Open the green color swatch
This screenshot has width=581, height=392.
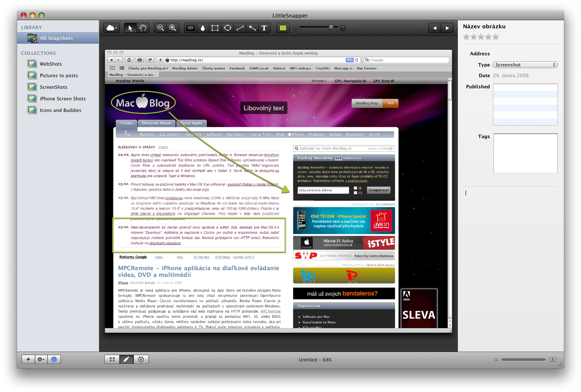(x=283, y=28)
